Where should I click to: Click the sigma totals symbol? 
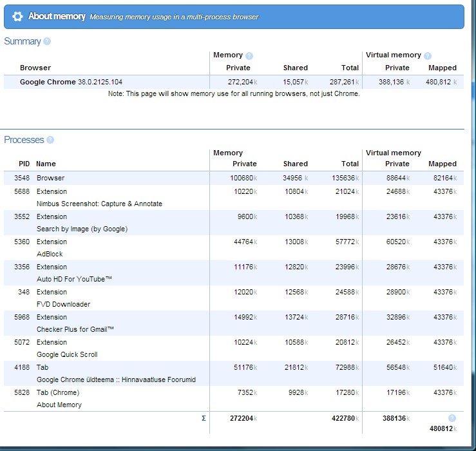[x=204, y=418]
